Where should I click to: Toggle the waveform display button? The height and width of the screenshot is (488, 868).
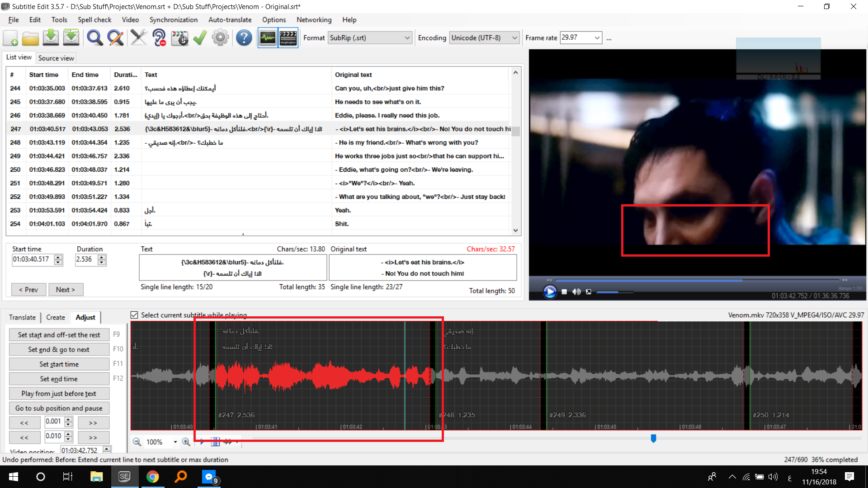[x=268, y=38]
